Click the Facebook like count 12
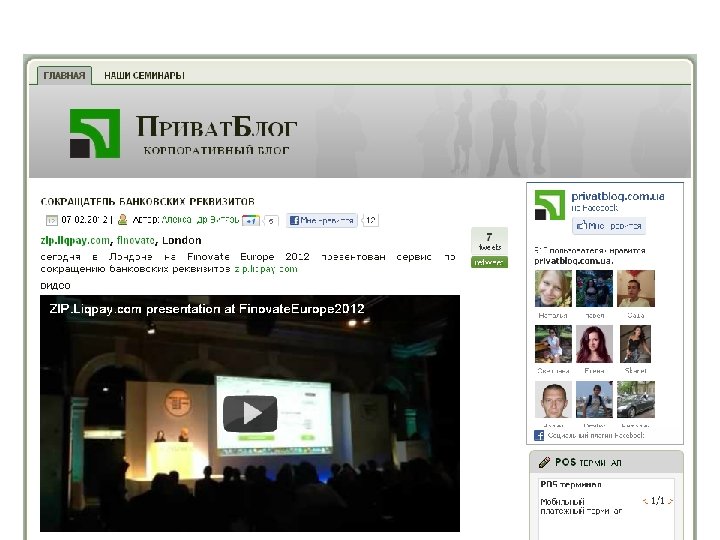Screen dimensions: 720x540 (x=370, y=220)
